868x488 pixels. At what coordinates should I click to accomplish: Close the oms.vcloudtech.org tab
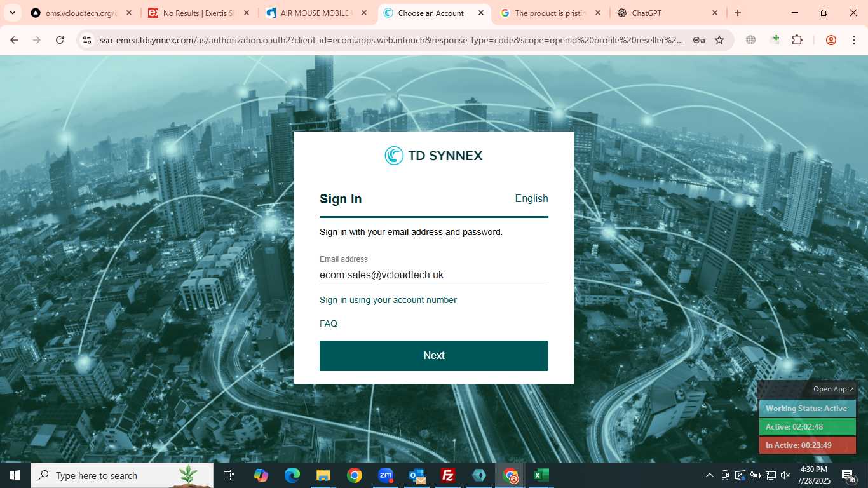point(129,13)
